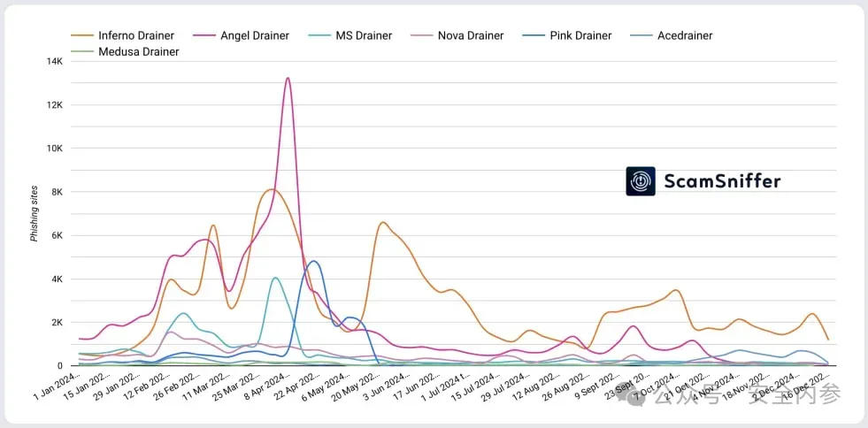Click the 12K y-axis label
Image resolution: width=868 pixels, height=428 pixels.
[55, 105]
